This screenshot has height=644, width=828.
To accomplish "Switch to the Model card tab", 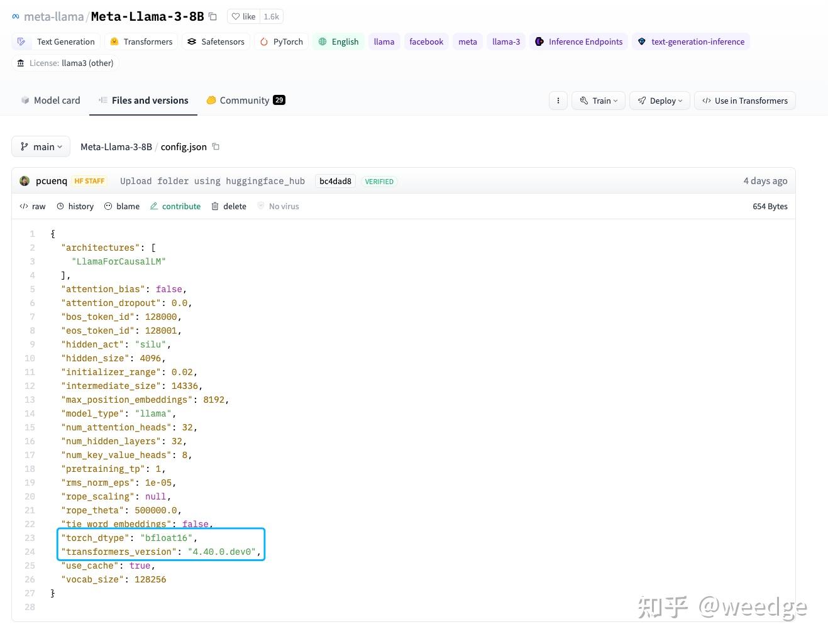I will pyautogui.click(x=50, y=100).
